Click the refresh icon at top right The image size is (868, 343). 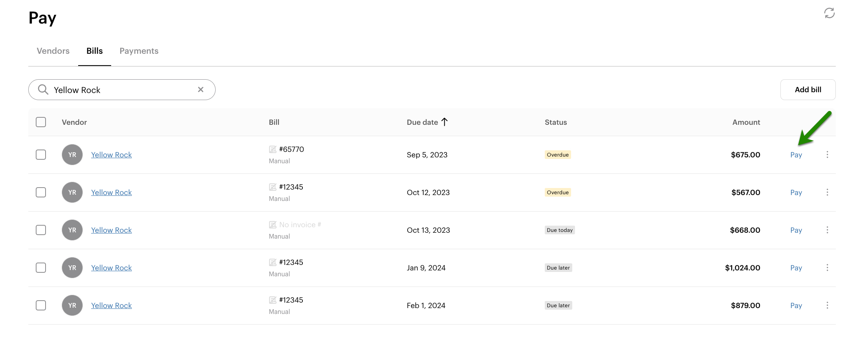pos(829,13)
